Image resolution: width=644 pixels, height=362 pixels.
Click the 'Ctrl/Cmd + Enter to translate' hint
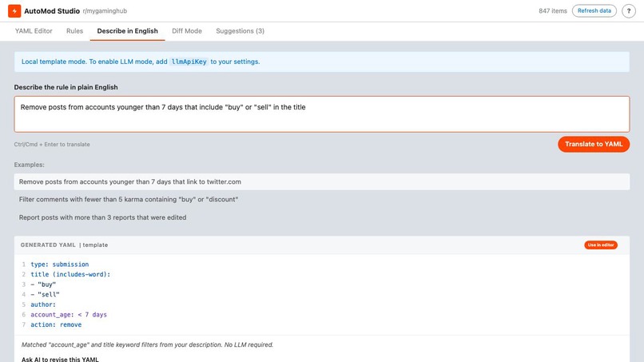pos(52,144)
